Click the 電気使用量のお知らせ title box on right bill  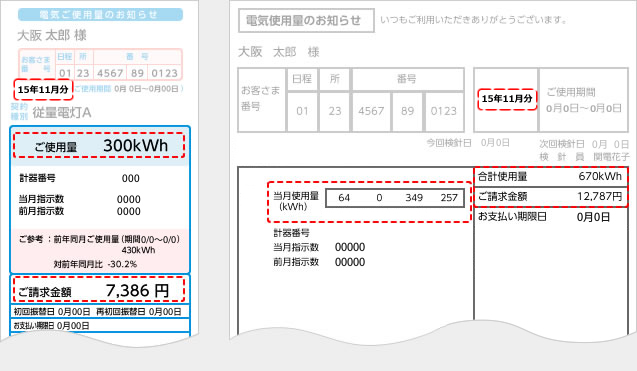point(306,20)
